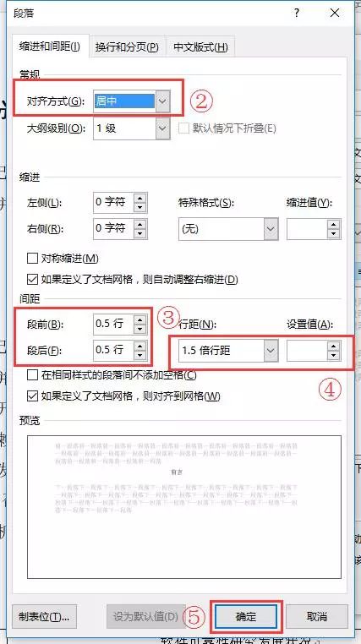This screenshot has width=361, height=644.
Task: Increase 缩进值 with up arrow
Action: point(334,225)
